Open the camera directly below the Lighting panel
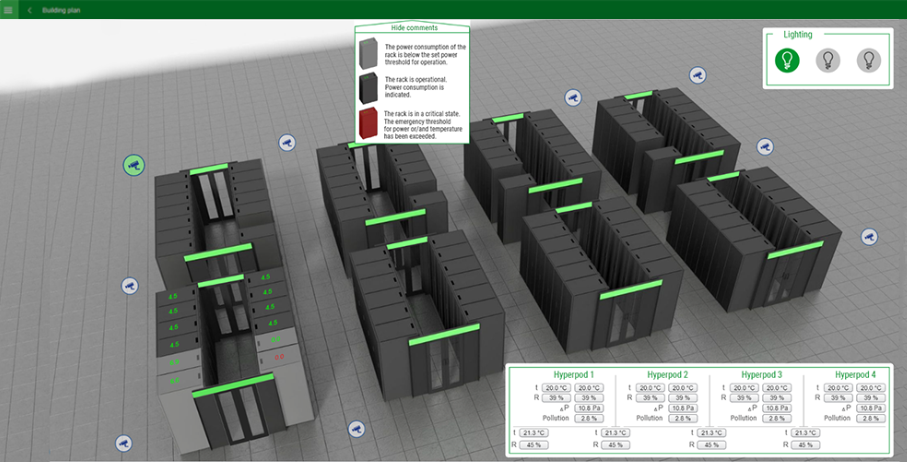This screenshot has width=907, height=462. click(765, 147)
